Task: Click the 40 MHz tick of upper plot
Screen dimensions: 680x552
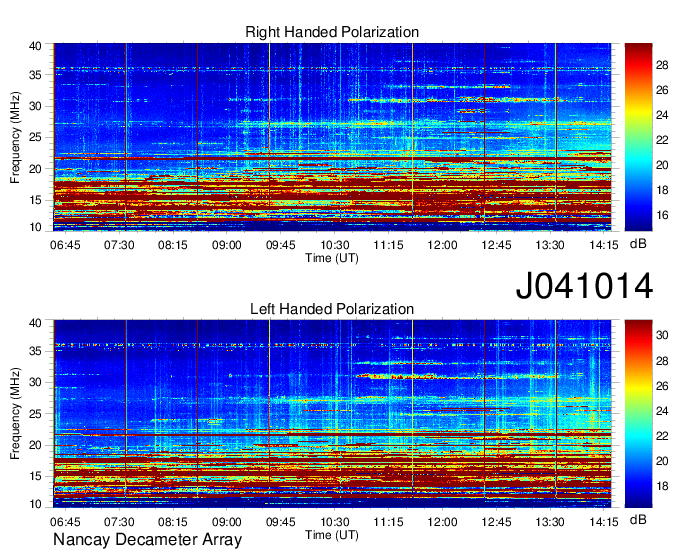Action: tap(36, 46)
